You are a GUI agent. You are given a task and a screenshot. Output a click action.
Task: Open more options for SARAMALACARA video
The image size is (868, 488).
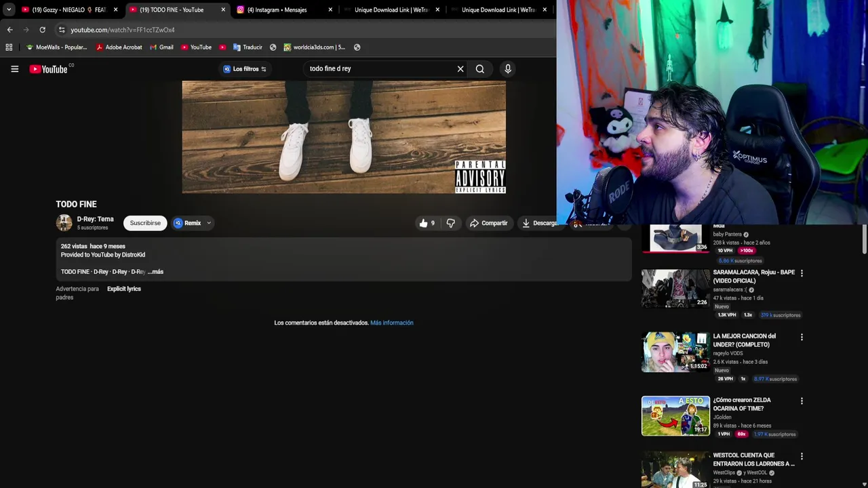click(x=802, y=273)
